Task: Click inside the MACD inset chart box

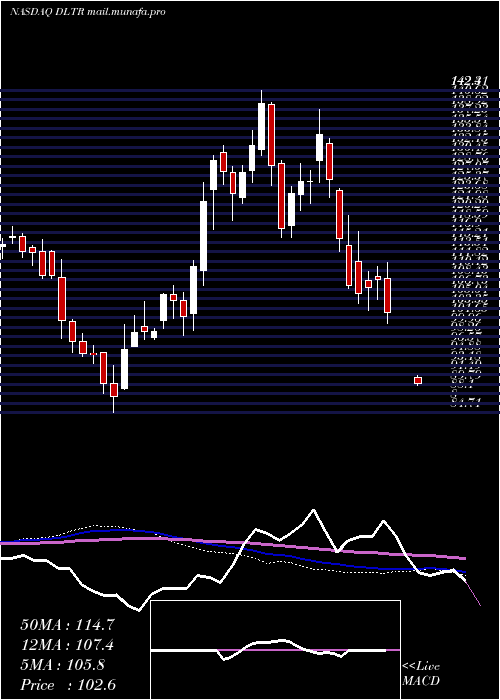Action: click(275, 650)
